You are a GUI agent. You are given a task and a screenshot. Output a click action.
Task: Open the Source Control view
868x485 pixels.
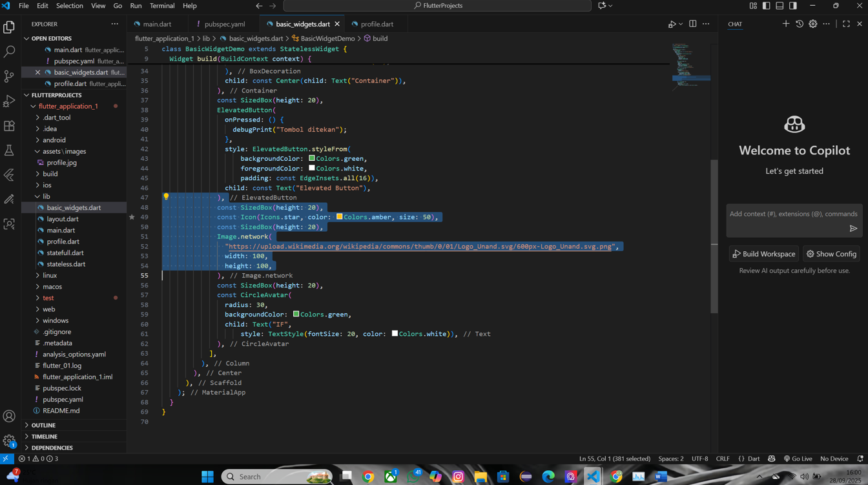[x=9, y=76]
